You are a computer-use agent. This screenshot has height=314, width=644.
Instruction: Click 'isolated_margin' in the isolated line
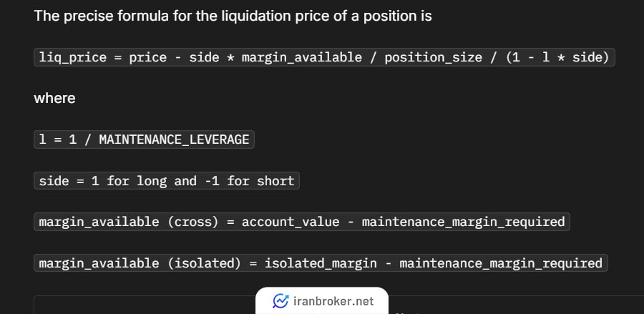pos(321,263)
